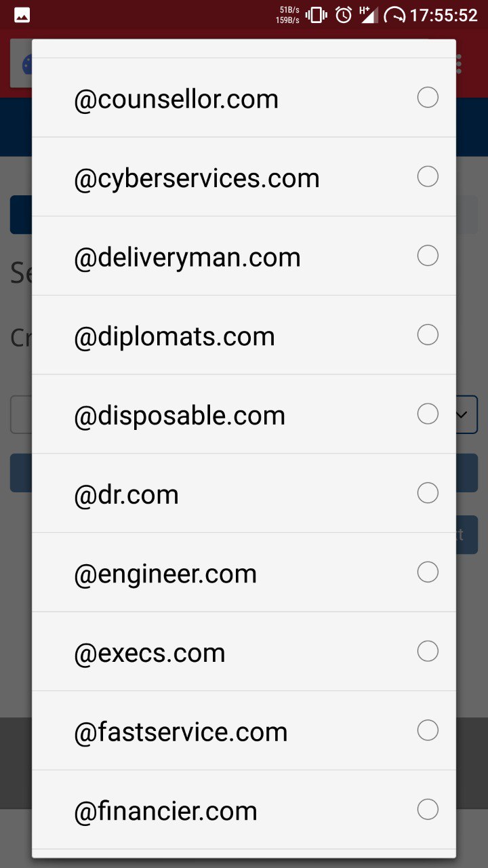Tap the @disposable.com domain text

click(180, 416)
